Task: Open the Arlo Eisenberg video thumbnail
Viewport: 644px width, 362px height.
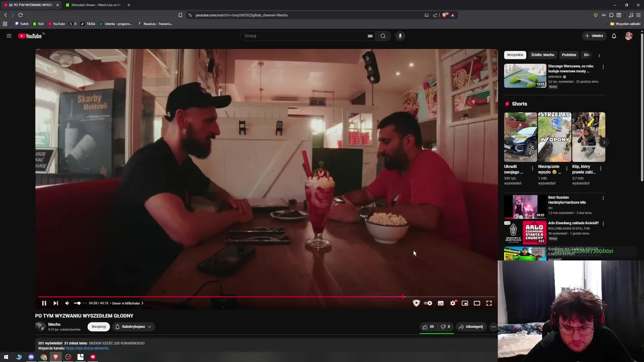Action: pyautogui.click(x=525, y=232)
